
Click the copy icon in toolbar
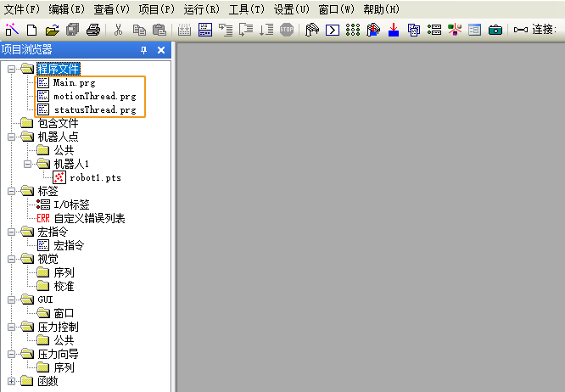pyautogui.click(x=139, y=30)
